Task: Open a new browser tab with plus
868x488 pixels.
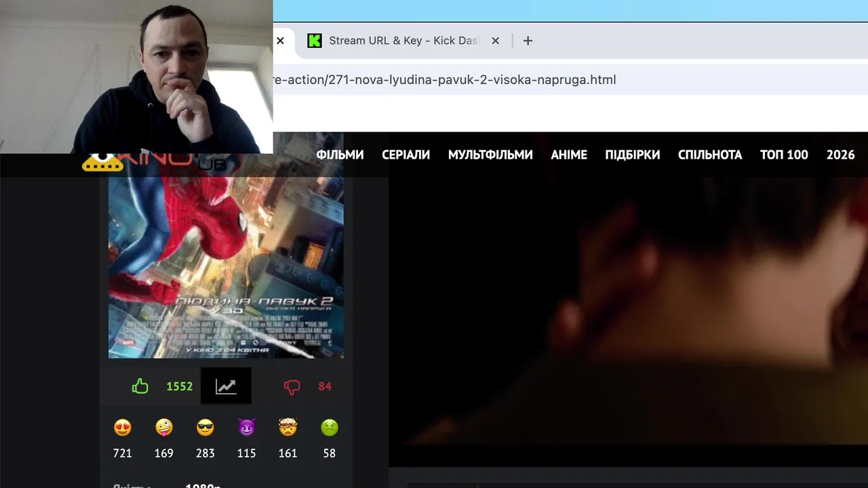Action: pos(528,41)
